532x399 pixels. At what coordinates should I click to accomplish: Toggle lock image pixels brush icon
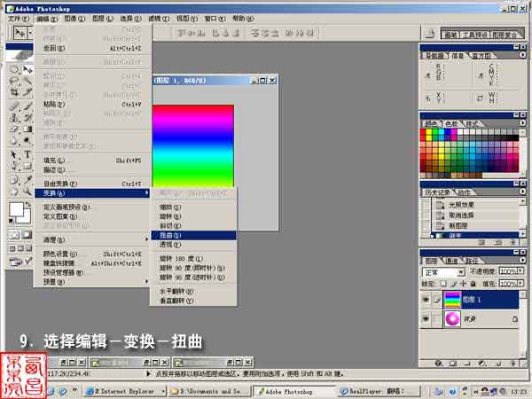pos(454,284)
